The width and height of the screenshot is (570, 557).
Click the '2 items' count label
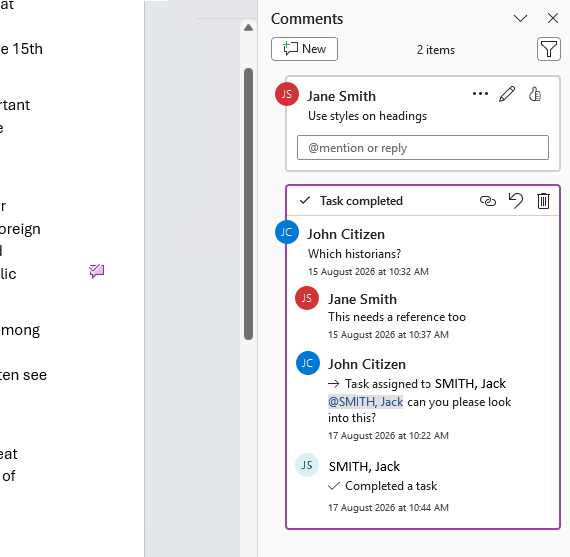(x=435, y=50)
